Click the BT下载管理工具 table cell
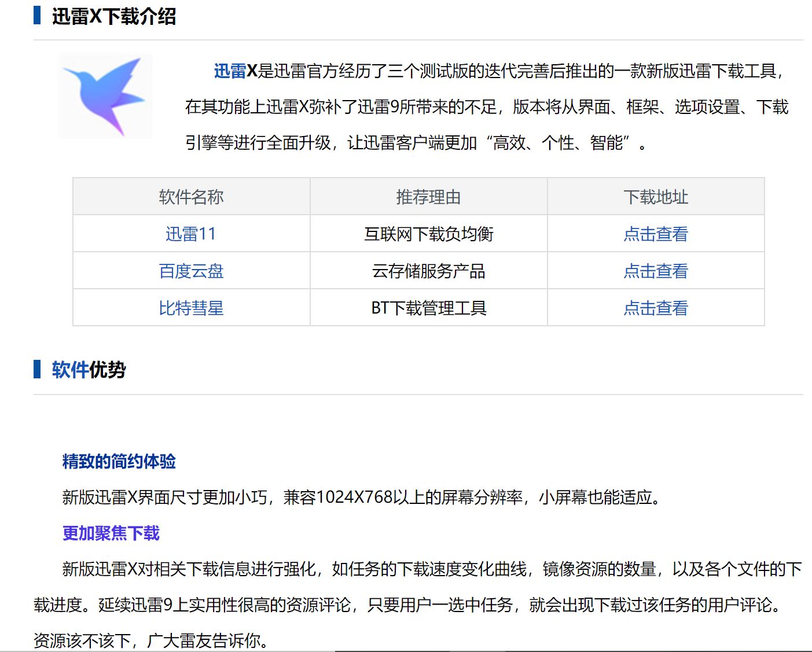 click(428, 308)
